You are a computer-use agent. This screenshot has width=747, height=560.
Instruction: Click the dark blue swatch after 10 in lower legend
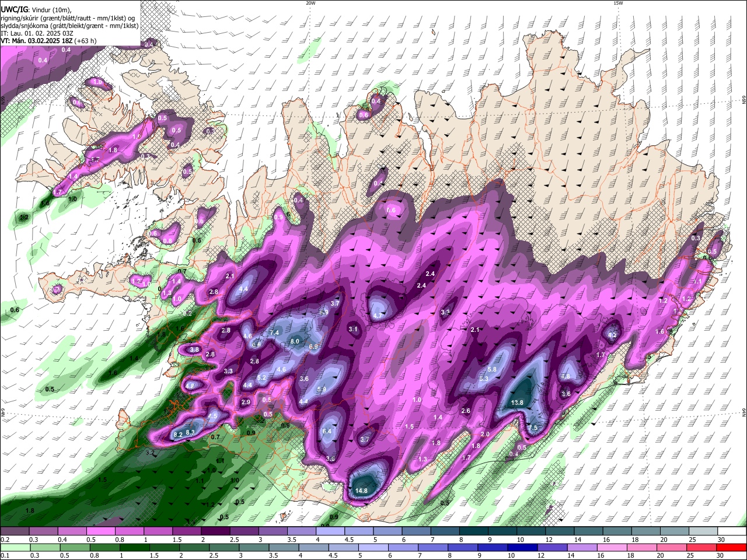(522, 547)
